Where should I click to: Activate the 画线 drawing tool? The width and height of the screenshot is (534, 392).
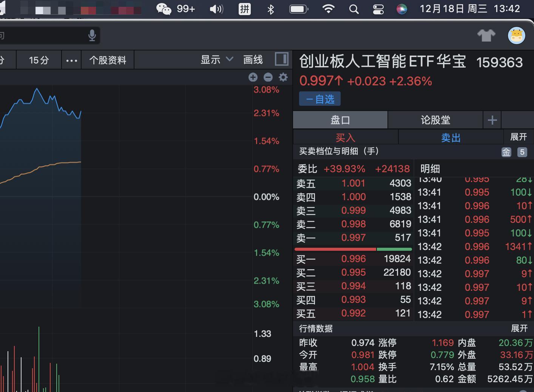pyautogui.click(x=253, y=59)
